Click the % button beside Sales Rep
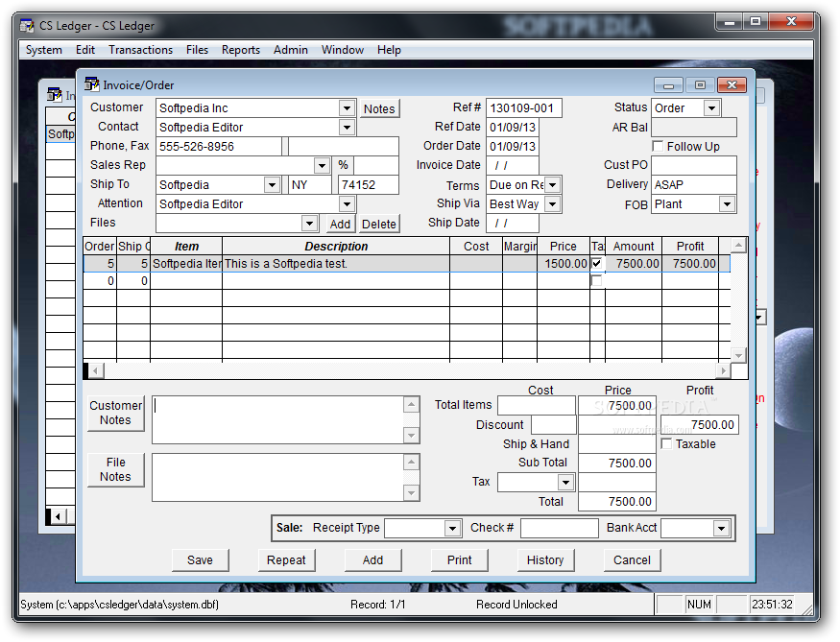This screenshot has height=642, width=840. [x=343, y=165]
